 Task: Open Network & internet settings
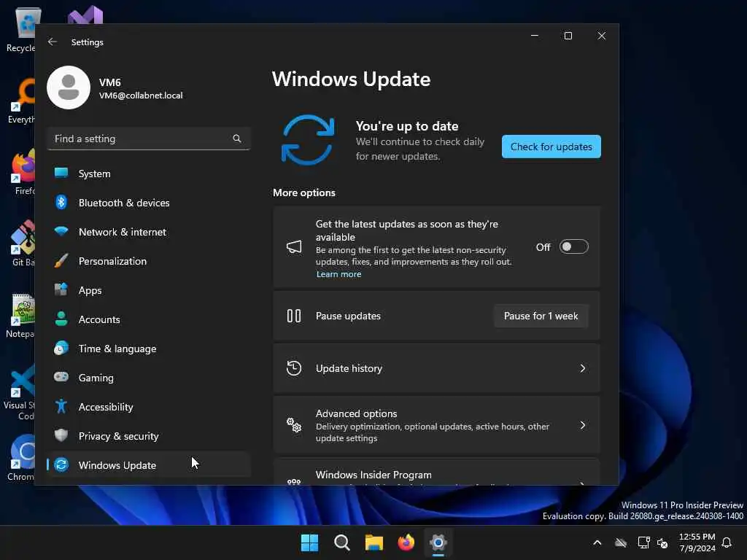coord(149,232)
